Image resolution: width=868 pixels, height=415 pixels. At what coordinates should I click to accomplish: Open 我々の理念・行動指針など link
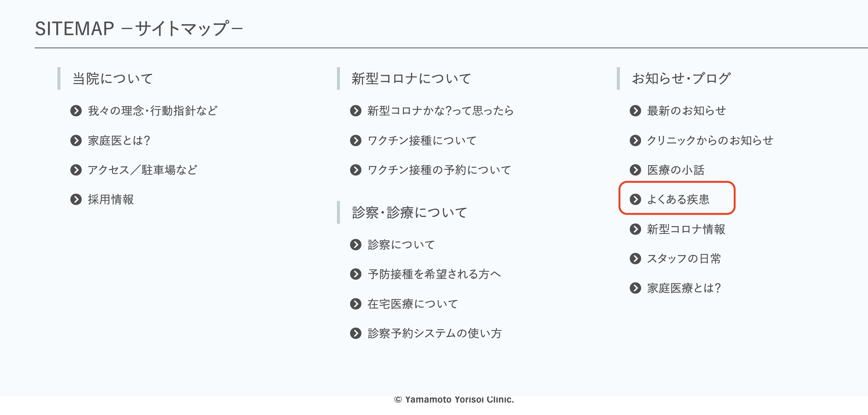tap(153, 111)
